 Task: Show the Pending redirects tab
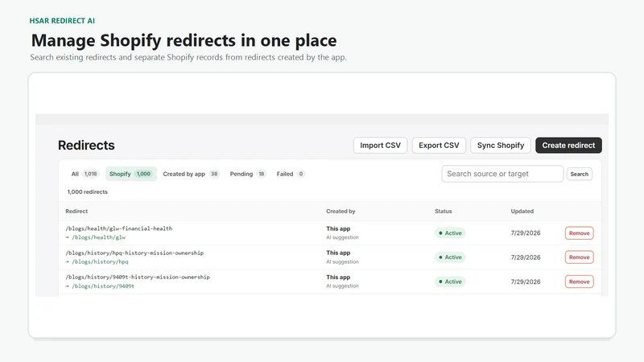click(248, 174)
